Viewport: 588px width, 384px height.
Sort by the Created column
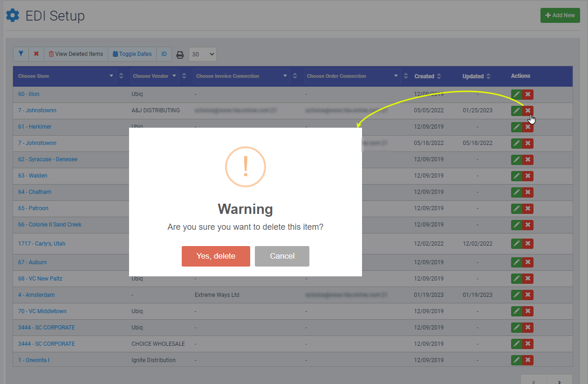(x=428, y=76)
